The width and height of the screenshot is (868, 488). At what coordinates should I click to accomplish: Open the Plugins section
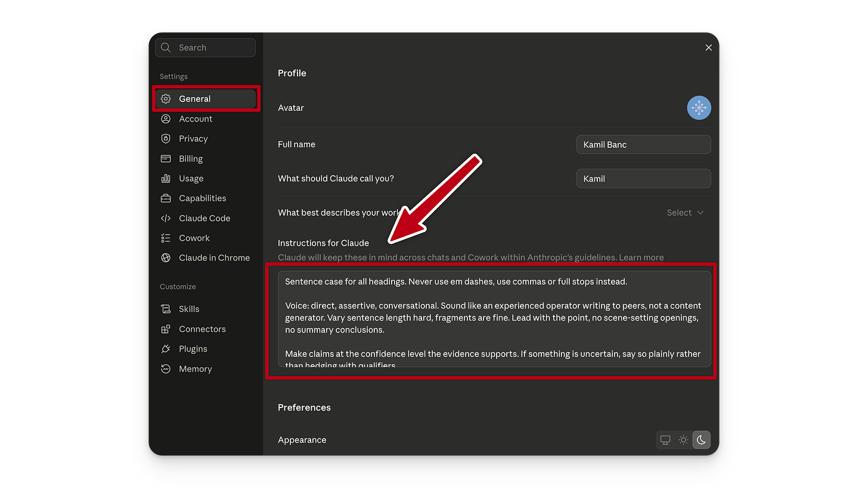pos(206,349)
